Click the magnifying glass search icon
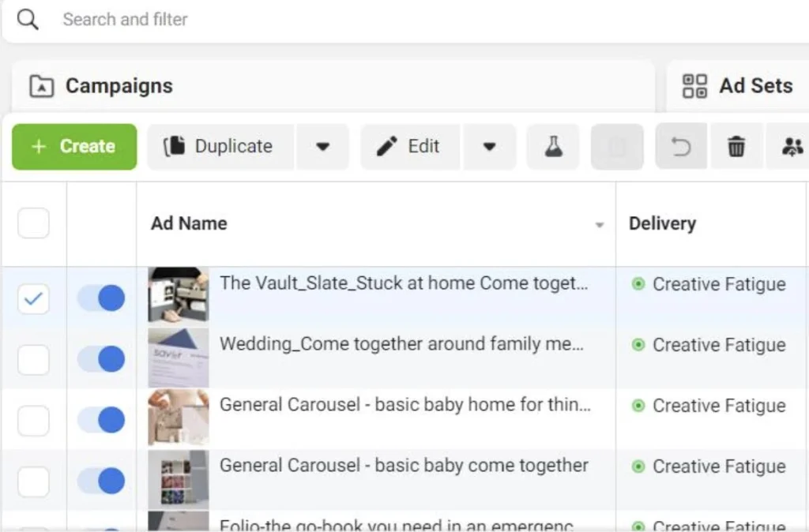Image resolution: width=809 pixels, height=532 pixels. coord(28,20)
